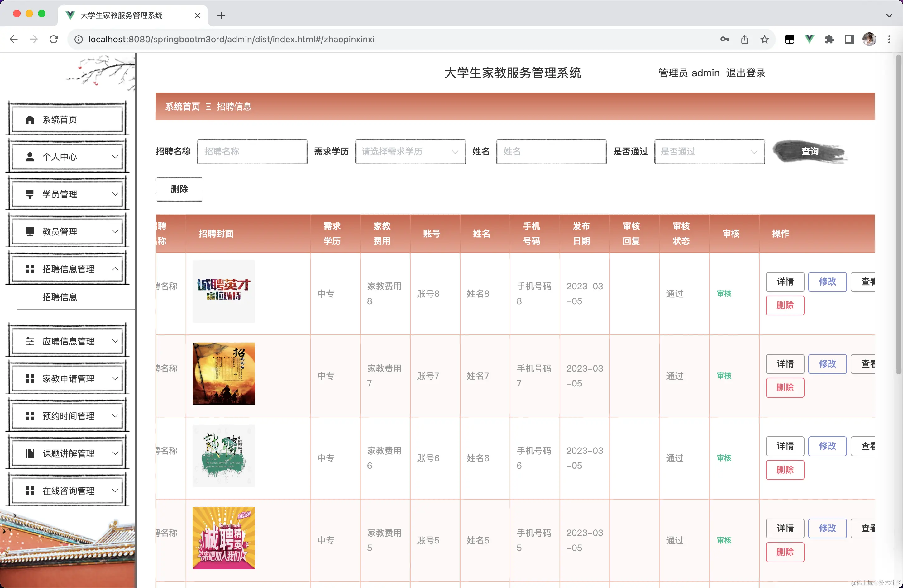Reload the page with the refresh icon
Image resolution: width=903 pixels, height=588 pixels.
click(x=54, y=40)
